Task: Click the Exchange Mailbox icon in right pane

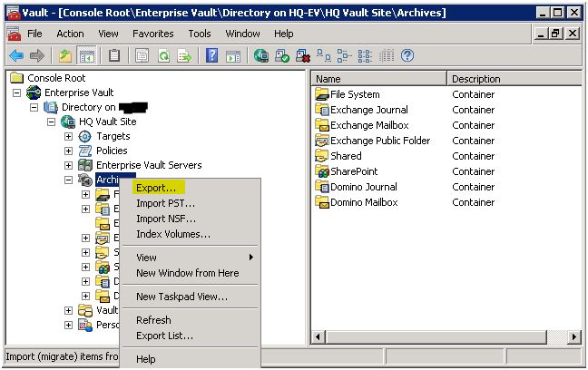Action: point(322,125)
